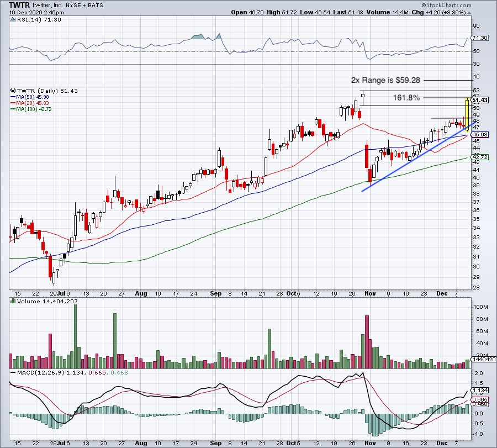Click the 'MACD(12,26,9) 1.134' label
This screenshot has height=448, width=497.
50,372
